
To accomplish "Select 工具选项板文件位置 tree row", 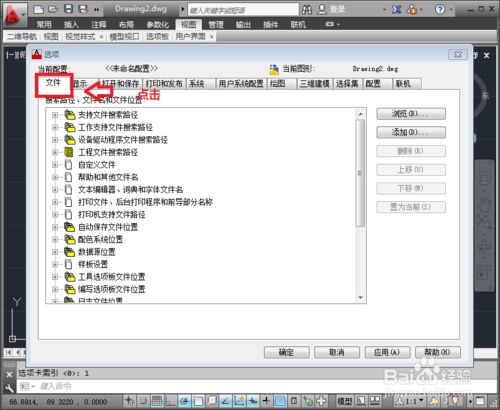I will tap(112, 277).
